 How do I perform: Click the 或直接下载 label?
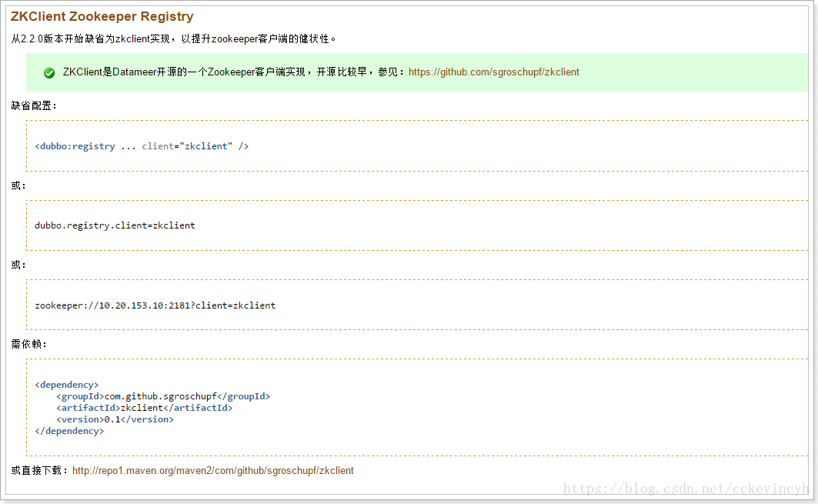coord(39,471)
